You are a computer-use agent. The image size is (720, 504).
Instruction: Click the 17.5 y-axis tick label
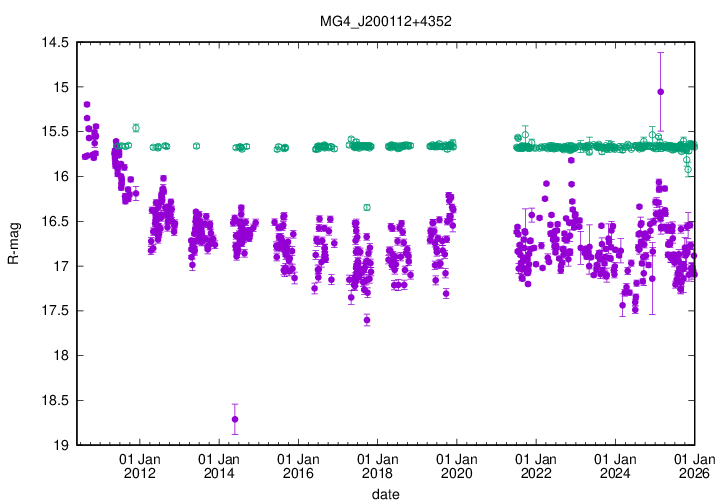tap(53, 311)
